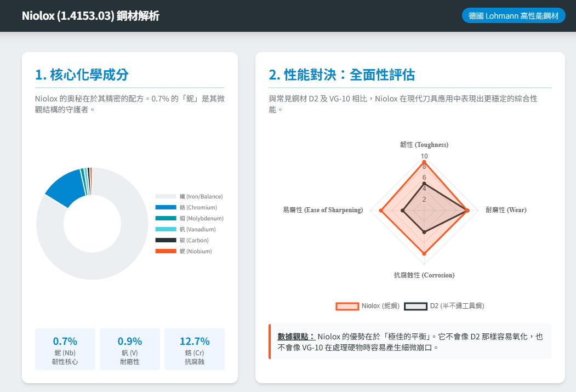The image size is (576, 392).
Task: Click the 數據觀點 insight text box
Action: 410,342
